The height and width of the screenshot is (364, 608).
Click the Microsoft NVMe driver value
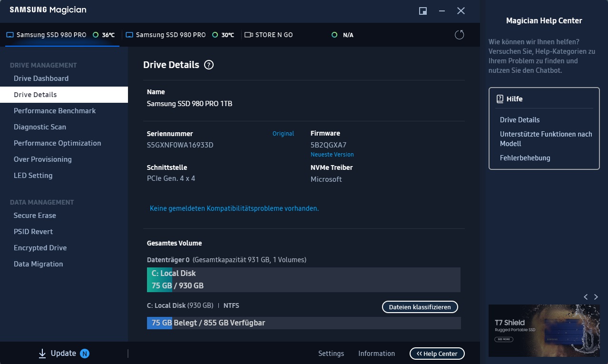coord(326,179)
